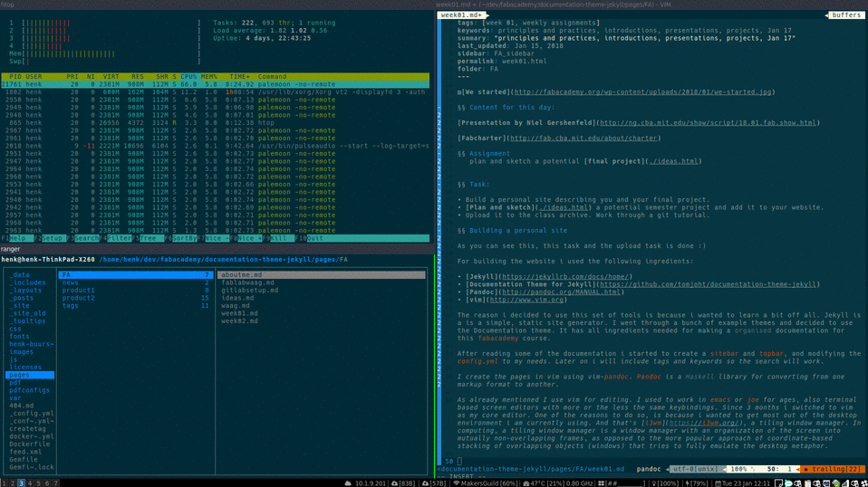868x487 pixels.
Task: Sort htop by the PID column header
Action: (x=14, y=77)
